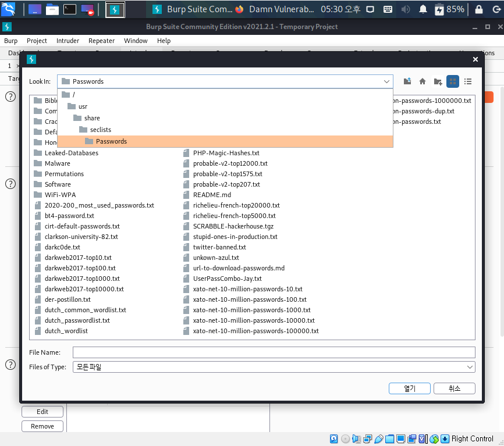The width and height of the screenshot is (504, 446).
Task: Select probable-v2-top12000.txt file
Action: pyautogui.click(x=225, y=163)
